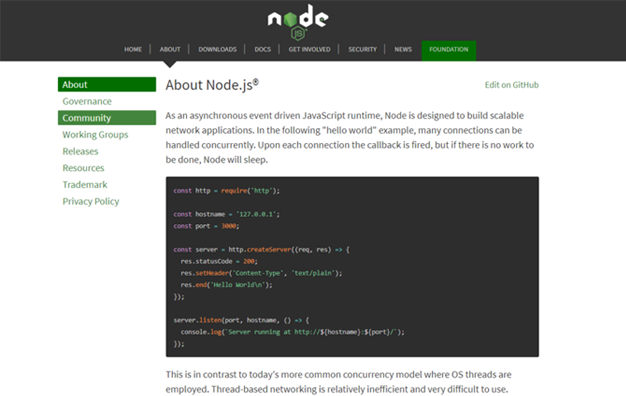
Task: View the Trademark page link
Action: (x=85, y=185)
